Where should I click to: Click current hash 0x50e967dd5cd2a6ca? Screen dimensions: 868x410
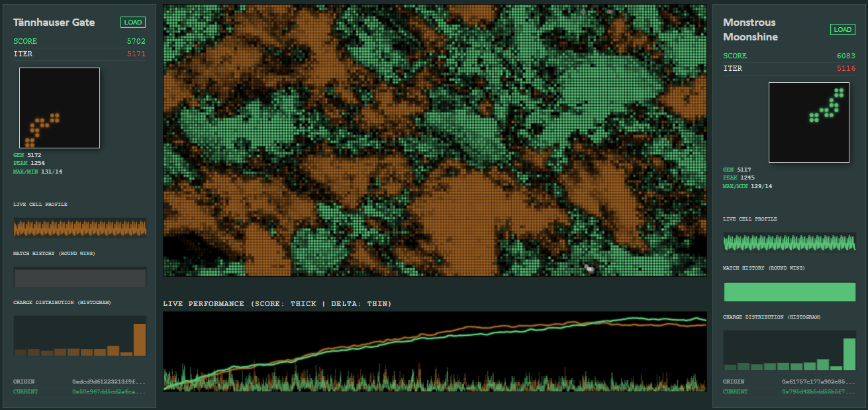click(109, 391)
